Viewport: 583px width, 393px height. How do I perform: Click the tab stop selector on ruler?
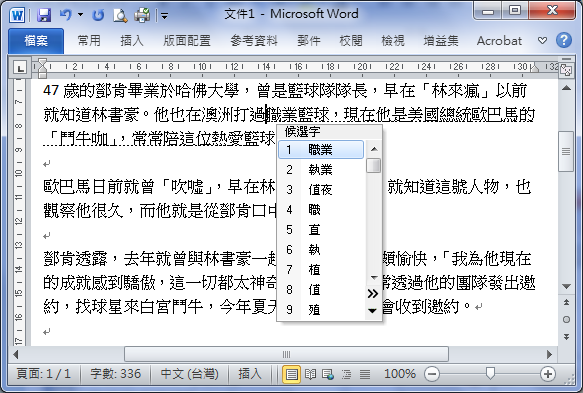[20, 68]
